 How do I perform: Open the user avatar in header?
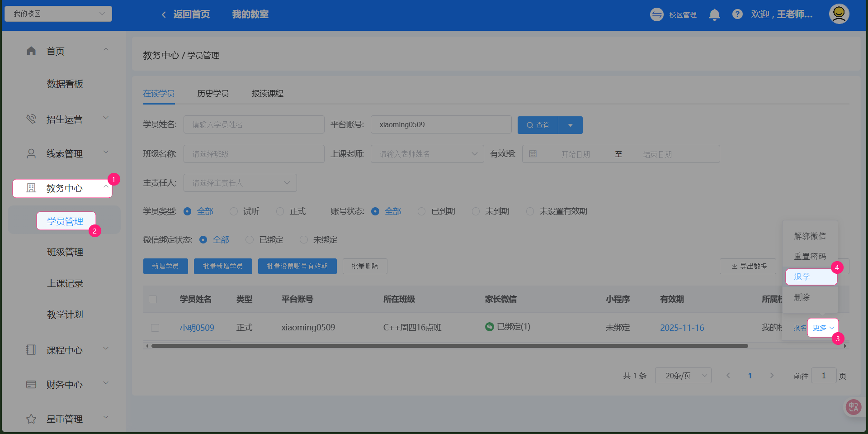tap(839, 14)
